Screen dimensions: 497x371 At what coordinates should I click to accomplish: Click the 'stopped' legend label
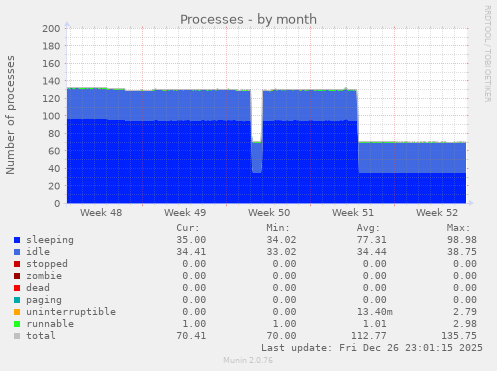[x=47, y=264]
